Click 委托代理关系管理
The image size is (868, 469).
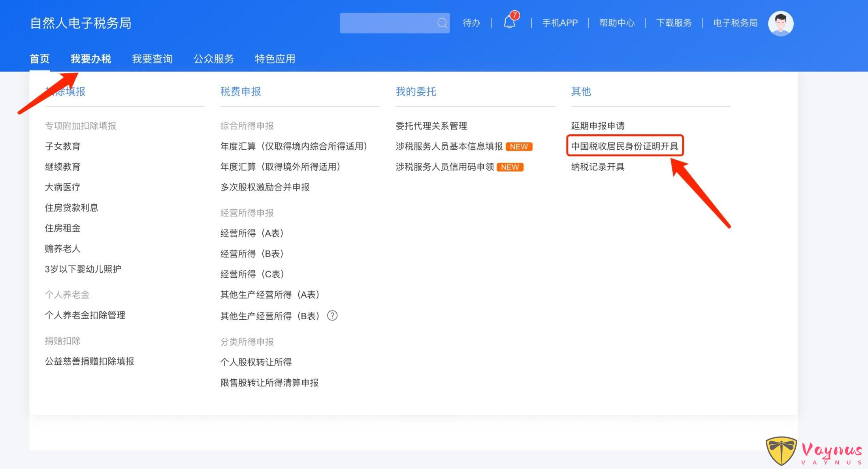pyautogui.click(x=431, y=125)
